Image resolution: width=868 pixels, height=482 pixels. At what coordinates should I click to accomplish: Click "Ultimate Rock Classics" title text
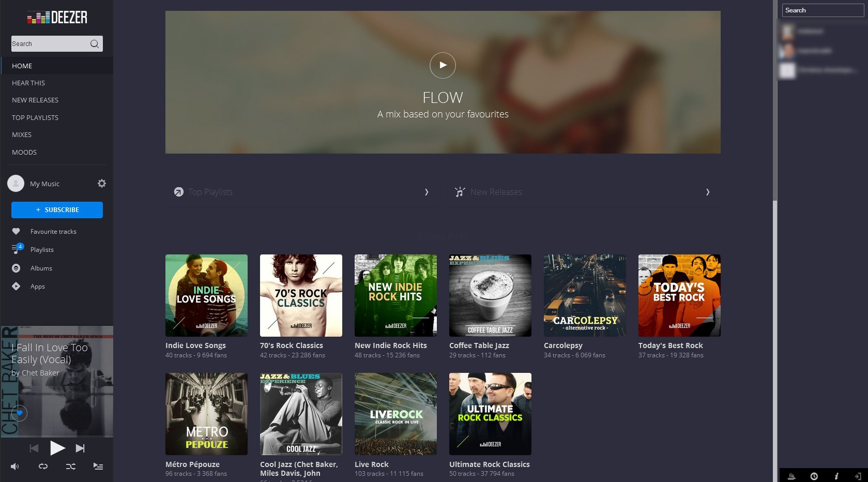pyautogui.click(x=489, y=464)
